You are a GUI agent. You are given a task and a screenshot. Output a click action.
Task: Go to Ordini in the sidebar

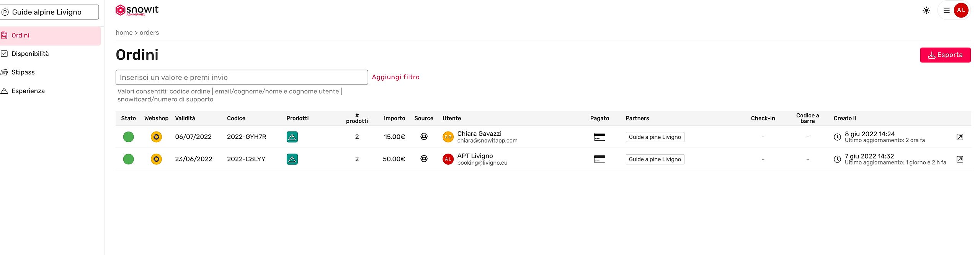point(21,36)
